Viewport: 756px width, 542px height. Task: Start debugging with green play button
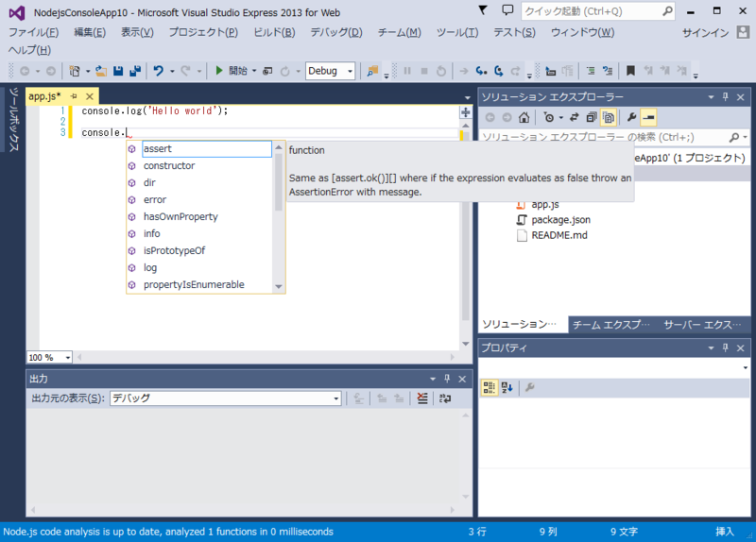[219, 71]
